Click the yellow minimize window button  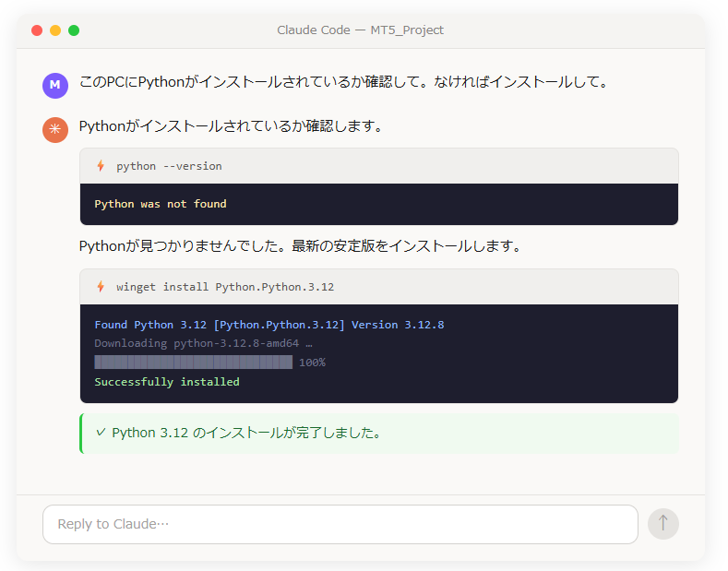[55, 30]
